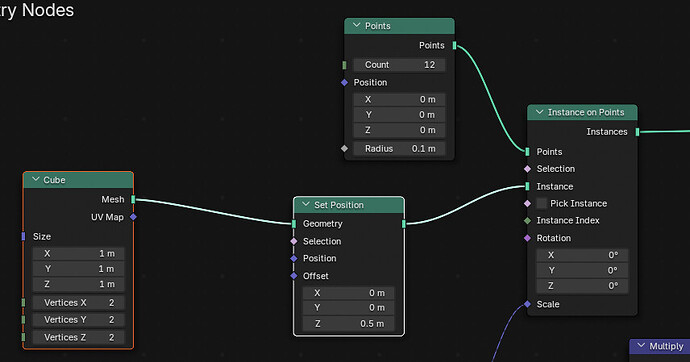
Task: Click the Count input socket
Action: [x=344, y=65]
